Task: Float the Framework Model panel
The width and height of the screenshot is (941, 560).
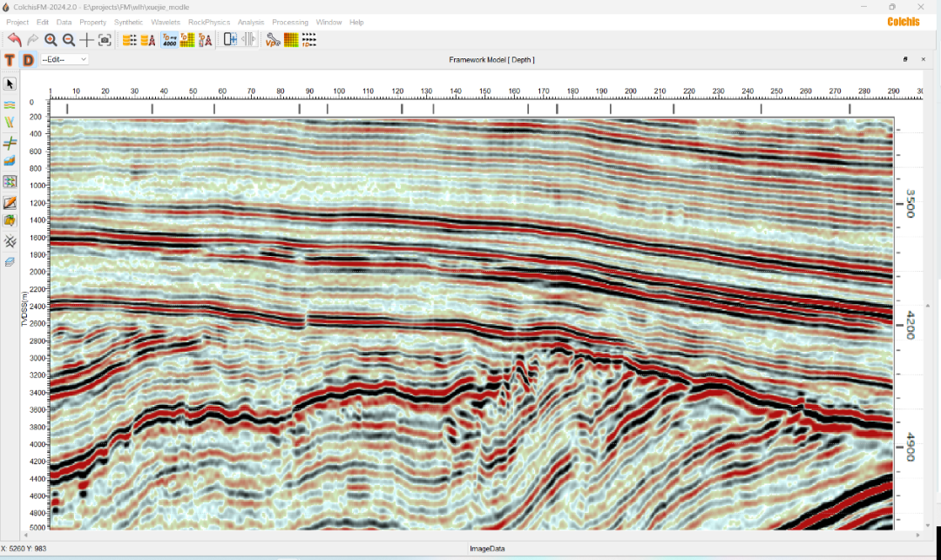Action: click(x=905, y=59)
